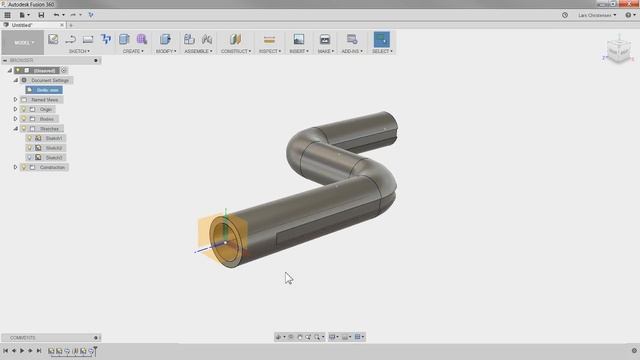Click the blue Select tool icon
The width and height of the screenshot is (640, 360).
click(382, 40)
